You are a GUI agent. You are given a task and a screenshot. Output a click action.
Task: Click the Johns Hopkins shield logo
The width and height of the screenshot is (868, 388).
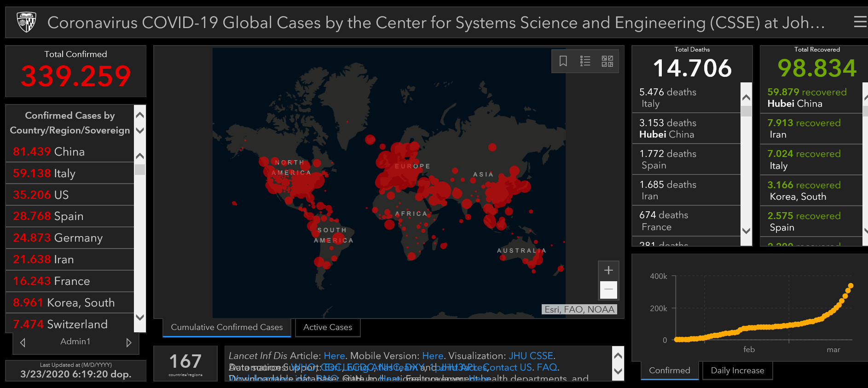[26, 22]
